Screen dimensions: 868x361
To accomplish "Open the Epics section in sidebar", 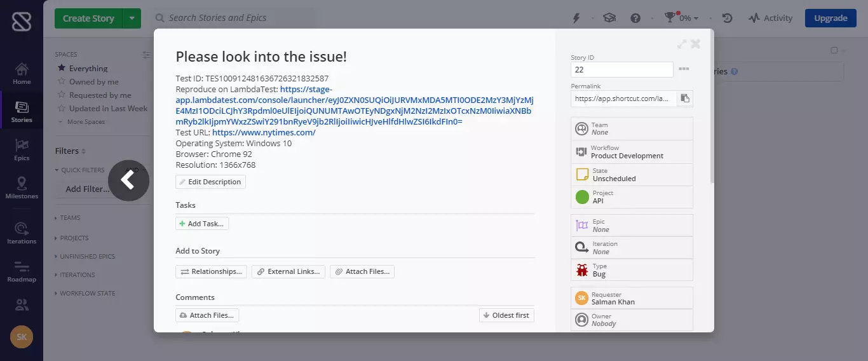I will pyautogui.click(x=22, y=150).
